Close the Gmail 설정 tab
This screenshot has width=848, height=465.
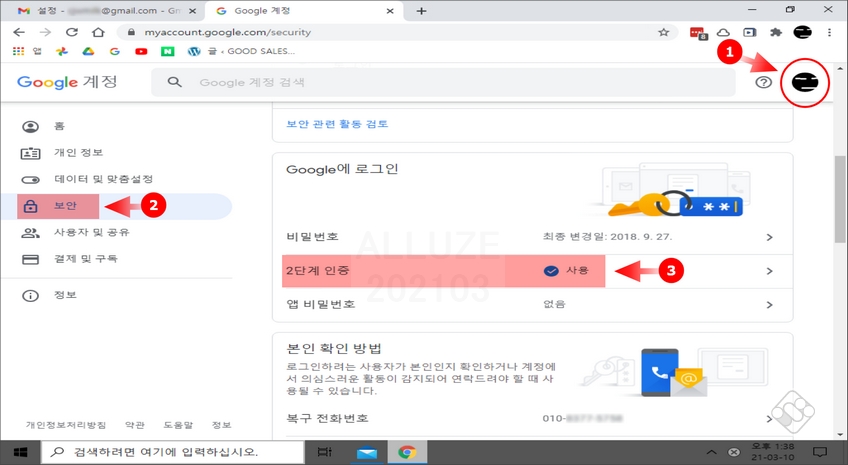(x=192, y=11)
